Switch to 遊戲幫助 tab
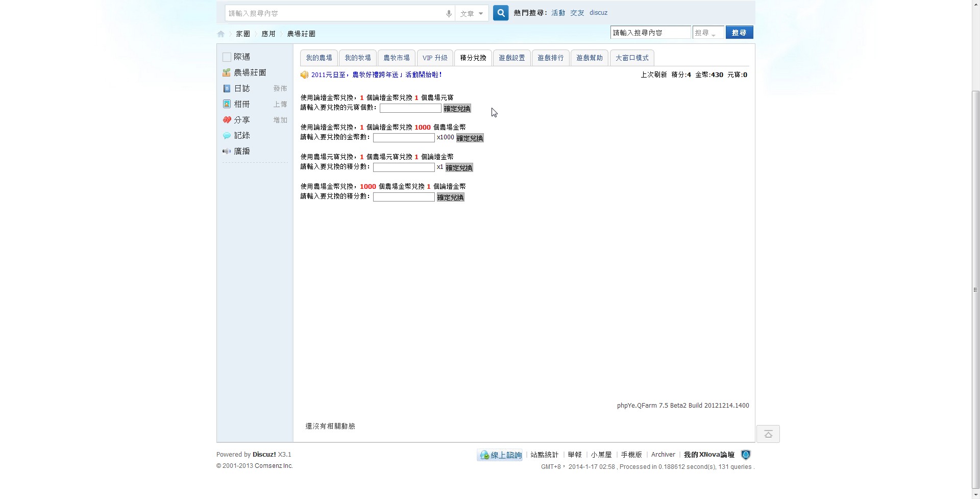980x499 pixels. point(590,58)
